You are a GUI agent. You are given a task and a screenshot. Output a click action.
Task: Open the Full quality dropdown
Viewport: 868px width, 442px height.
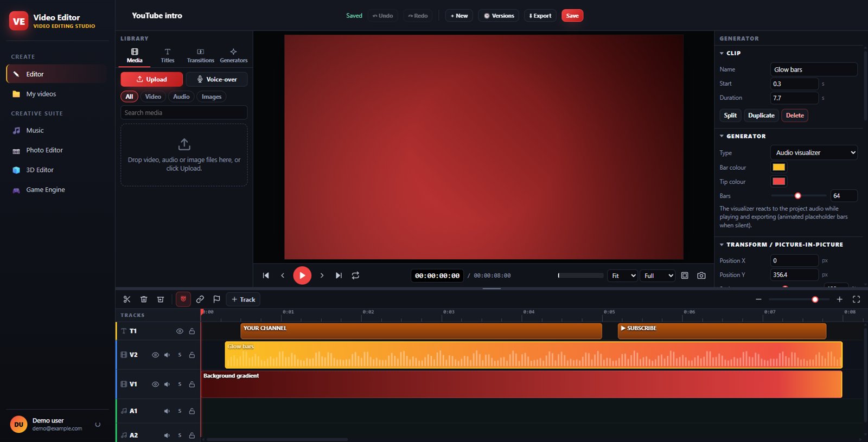click(x=658, y=276)
